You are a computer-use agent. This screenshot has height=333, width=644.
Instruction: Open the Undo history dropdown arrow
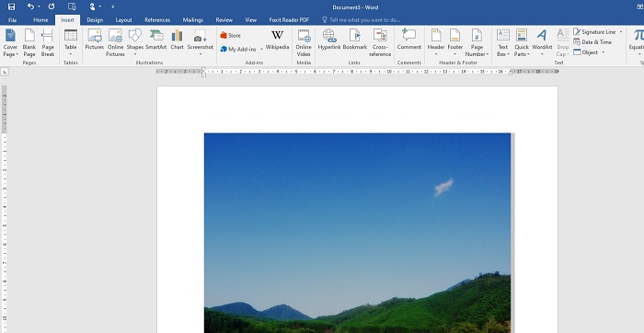39,7
